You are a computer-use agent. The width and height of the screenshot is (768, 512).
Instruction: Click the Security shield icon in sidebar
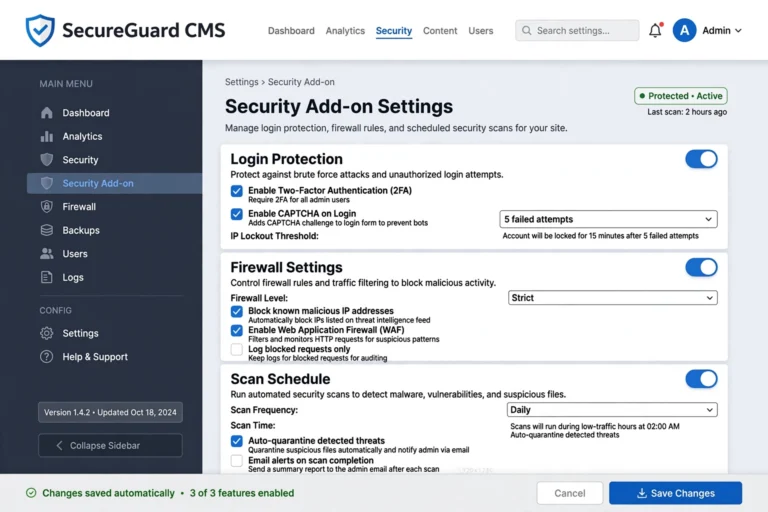click(x=47, y=160)
